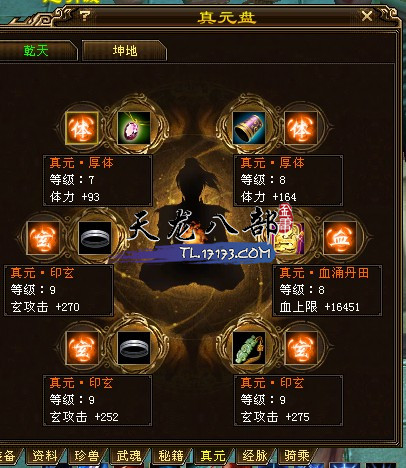The width and height of the screenshot is (406, 468).
Task: Select the purple bracer equipment icon
Action: pos(249,128)
